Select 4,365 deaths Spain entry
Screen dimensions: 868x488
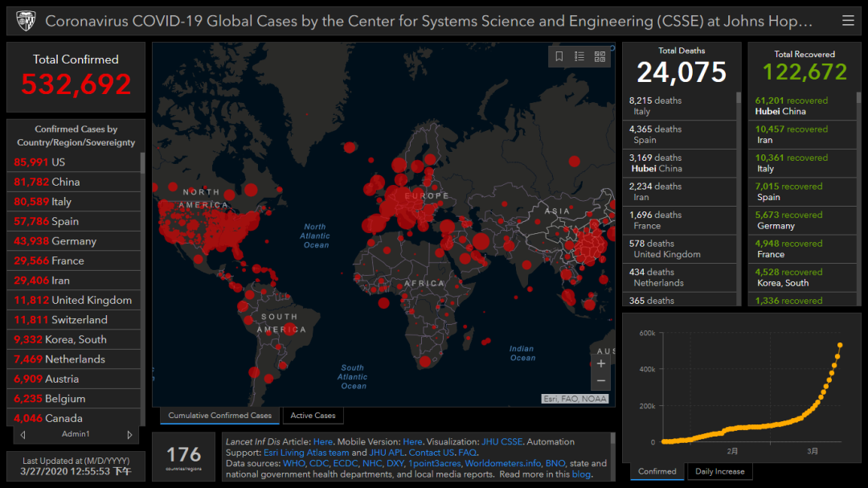tap(679, 134)
